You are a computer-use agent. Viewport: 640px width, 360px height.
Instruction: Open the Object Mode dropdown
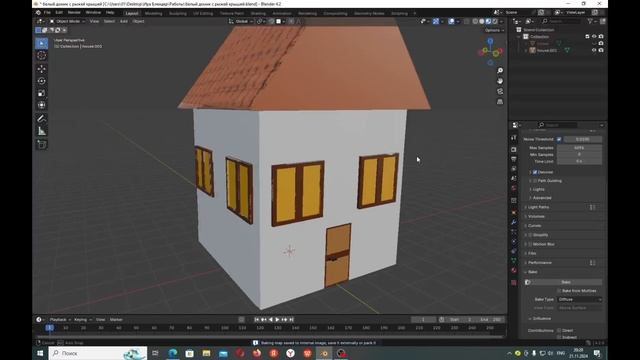(x=67, y=21)
